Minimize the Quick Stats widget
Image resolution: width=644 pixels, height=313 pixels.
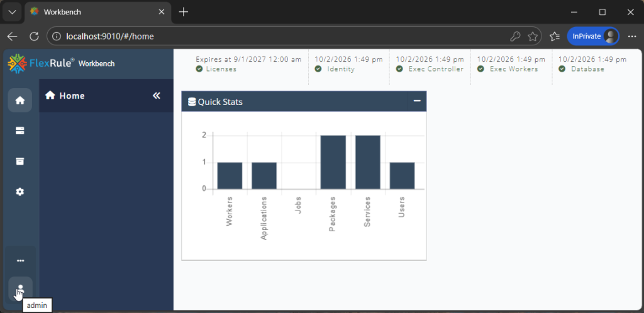(417, 101)
